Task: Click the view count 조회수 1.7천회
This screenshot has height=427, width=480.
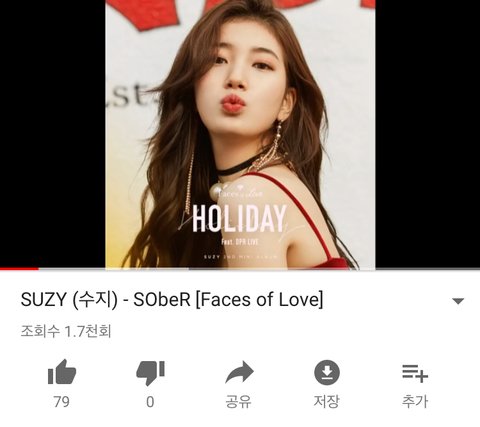Action: tap(66, 331)
